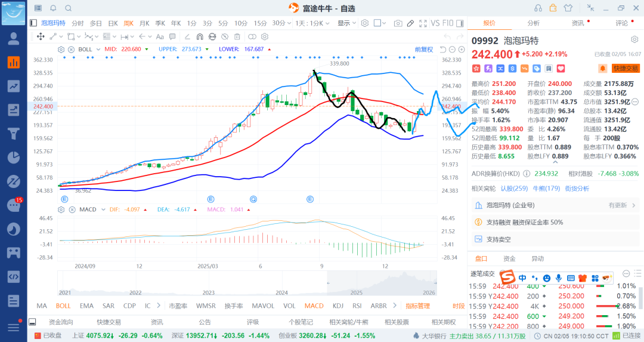Open the 显示 display dropdown

pyautogui.click(x=346, y=23)
